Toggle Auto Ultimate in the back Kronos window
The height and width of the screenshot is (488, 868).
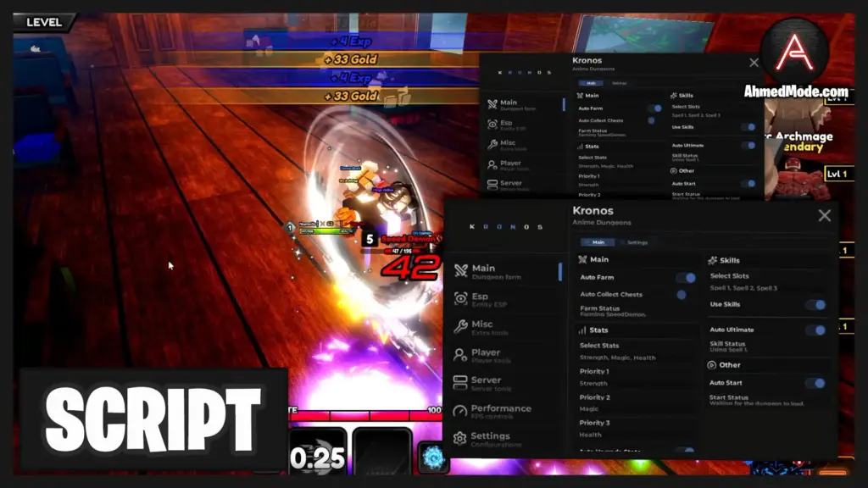[x=748, y=146]
